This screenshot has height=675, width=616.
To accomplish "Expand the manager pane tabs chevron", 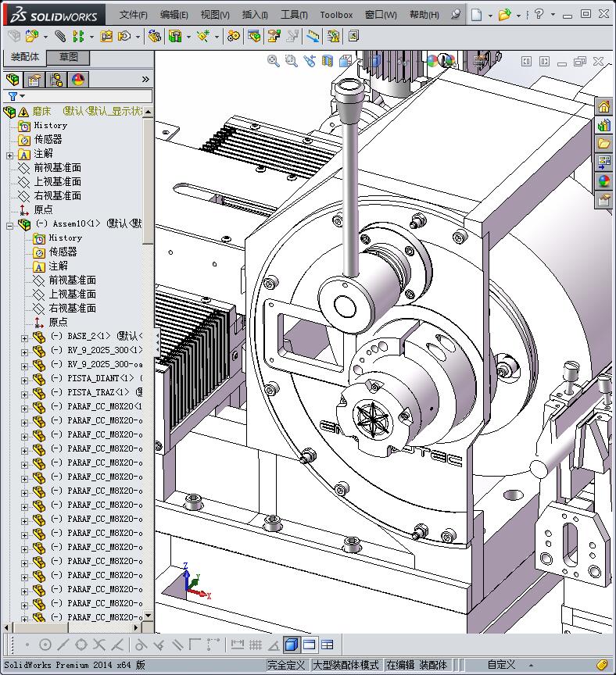I will click(145, 79).
